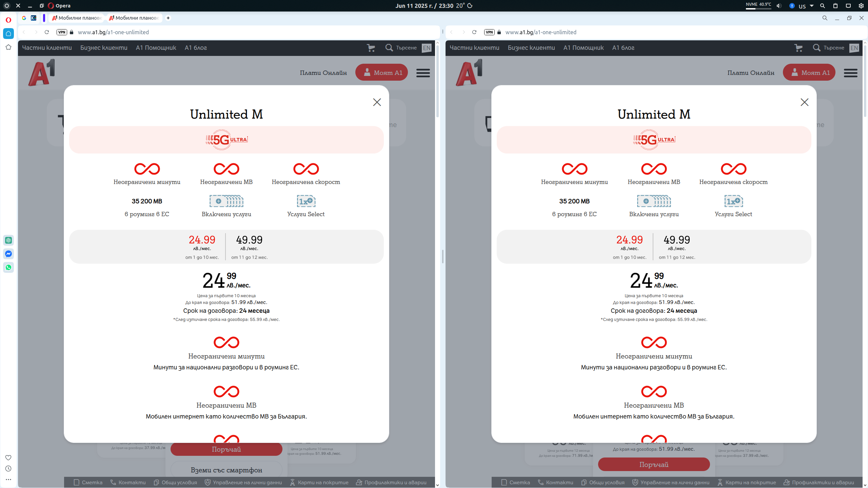Reload the left pane page
The image size is (868, 488).
47,32
